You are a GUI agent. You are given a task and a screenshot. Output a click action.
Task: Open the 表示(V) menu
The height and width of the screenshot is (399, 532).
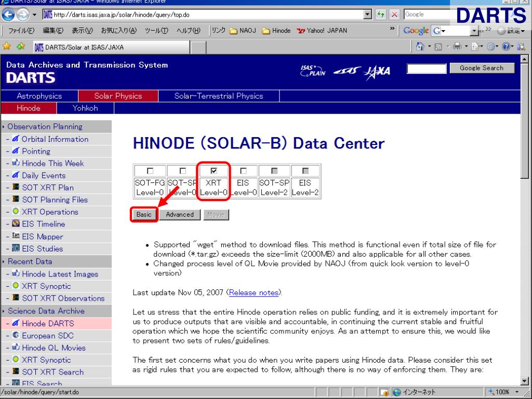click(82, 31)
